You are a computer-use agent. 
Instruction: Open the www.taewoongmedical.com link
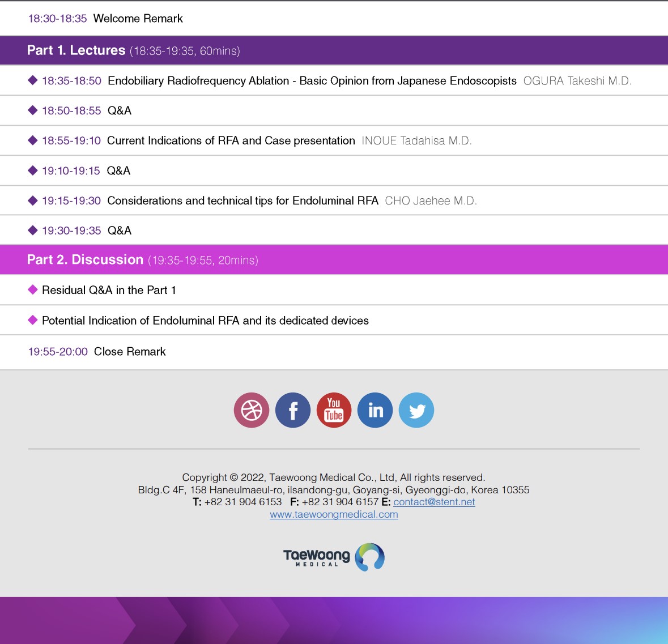[x=334, y=514]
